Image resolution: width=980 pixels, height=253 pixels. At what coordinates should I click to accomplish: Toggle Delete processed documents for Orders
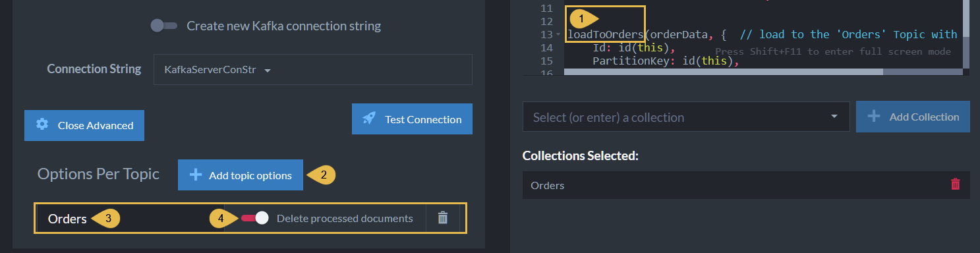[255, 218]
